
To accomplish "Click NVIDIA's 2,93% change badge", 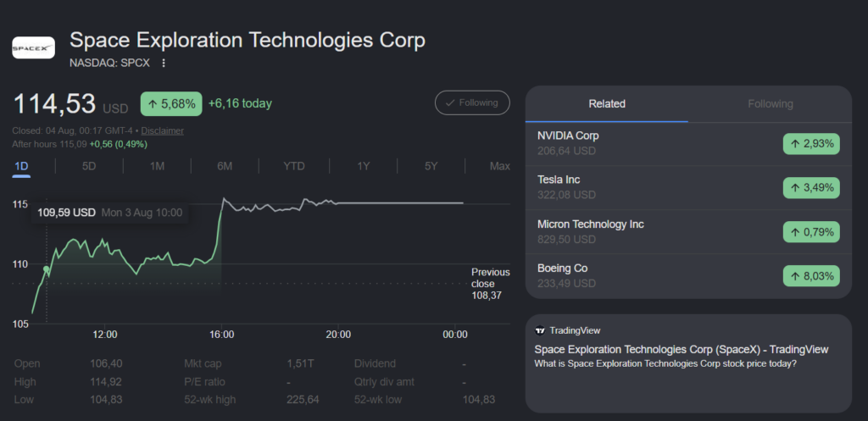I will click(811, 144).
